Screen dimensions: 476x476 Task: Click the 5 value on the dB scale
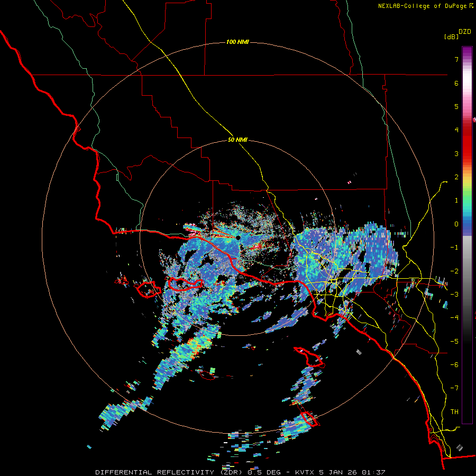456,106
